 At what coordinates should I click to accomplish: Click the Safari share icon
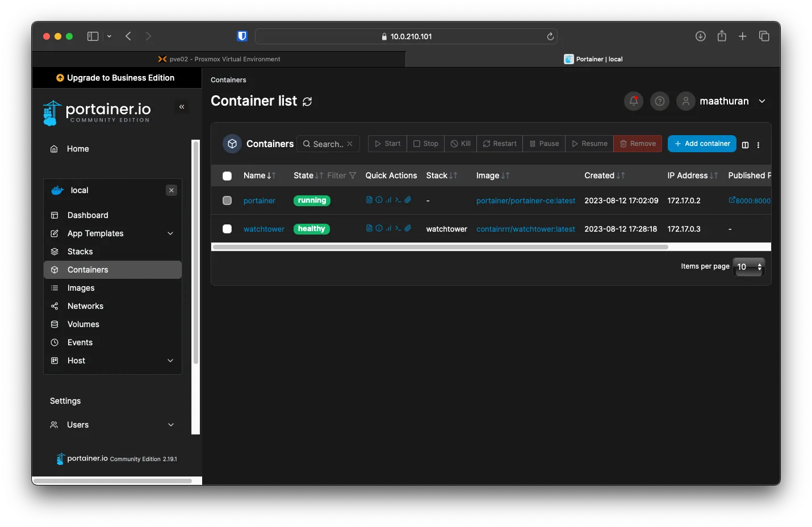tap(722, 36)
